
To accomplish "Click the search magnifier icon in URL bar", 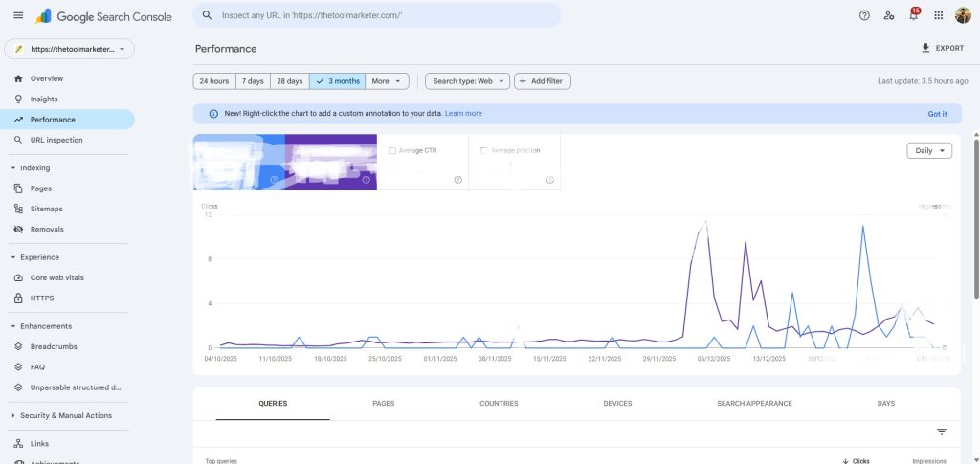I will [x=208, y=15].
